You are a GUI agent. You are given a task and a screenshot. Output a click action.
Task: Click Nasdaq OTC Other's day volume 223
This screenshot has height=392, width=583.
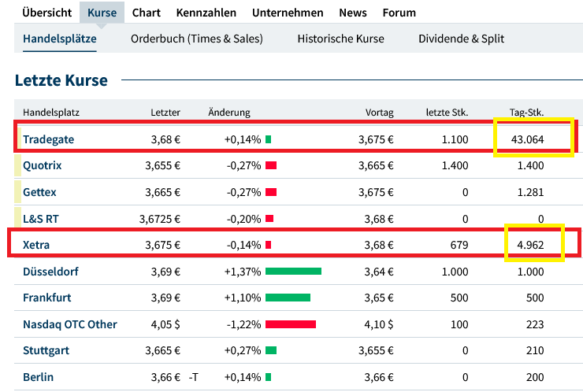[535, 324]
